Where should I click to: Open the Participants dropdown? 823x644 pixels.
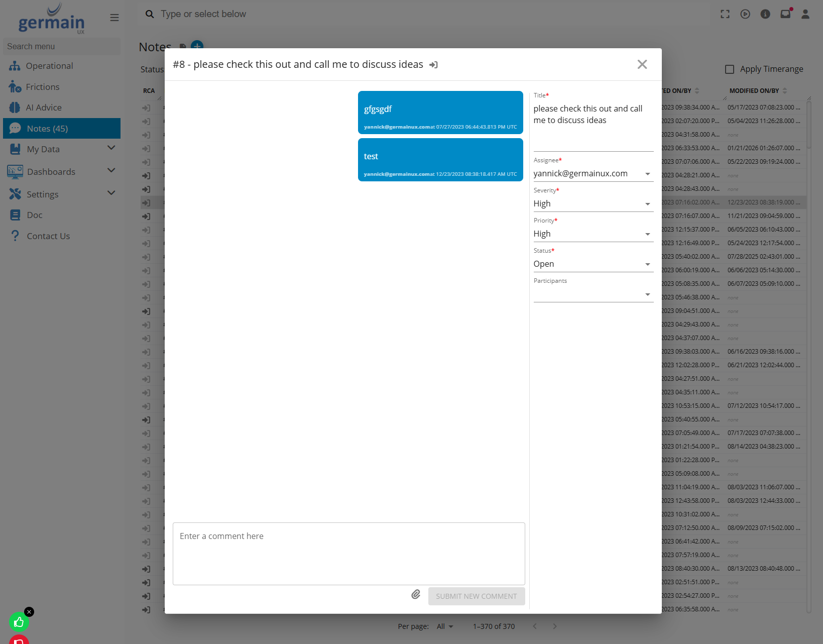(593, 294)
